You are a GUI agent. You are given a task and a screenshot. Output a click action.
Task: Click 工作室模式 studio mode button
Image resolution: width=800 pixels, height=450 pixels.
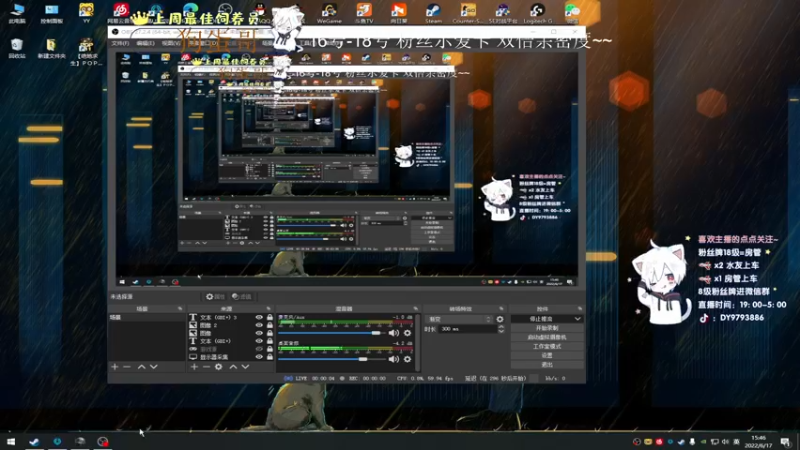pos(547,346)
